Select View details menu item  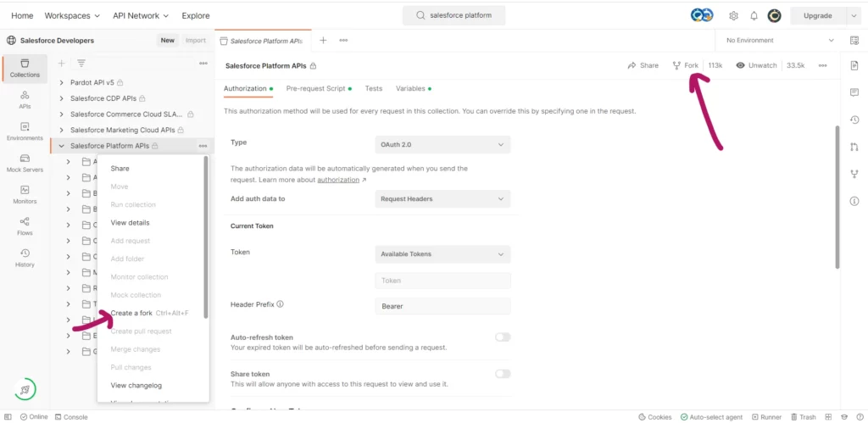tap(130, 223)
